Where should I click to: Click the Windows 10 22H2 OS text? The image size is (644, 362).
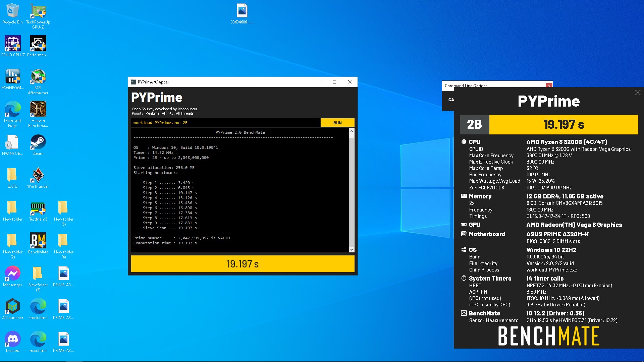(x=551, y=250)
